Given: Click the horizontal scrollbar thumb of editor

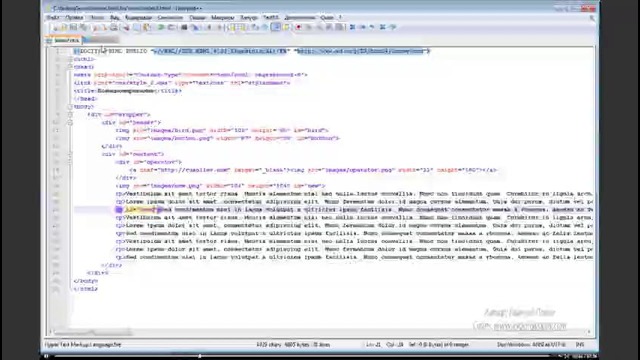Looking at the screenshot, I should (93, 332).
